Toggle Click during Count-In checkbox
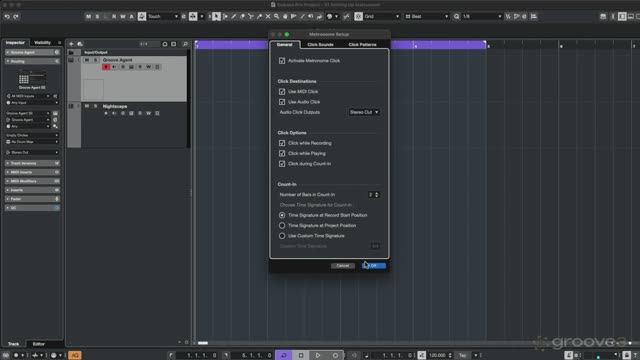Screen dimensions: 640x360 point(282,163)
